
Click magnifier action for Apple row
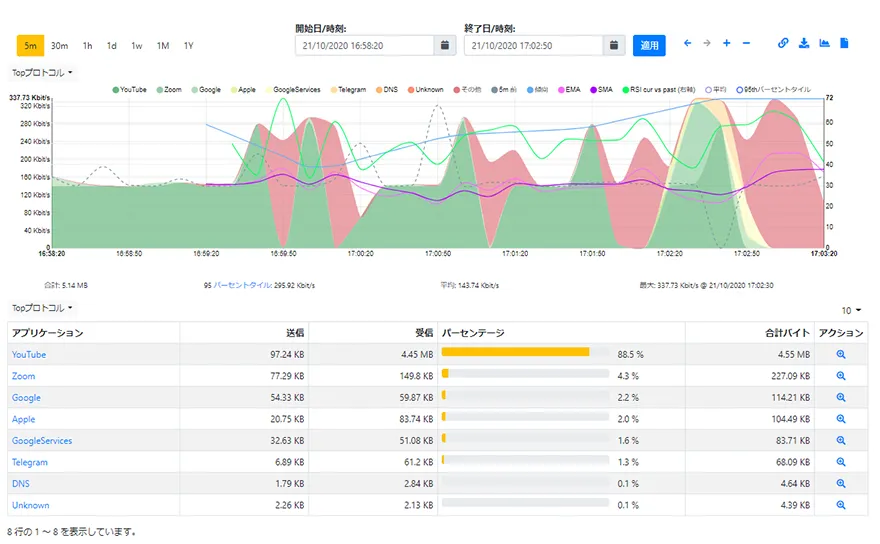click(841, 419)
